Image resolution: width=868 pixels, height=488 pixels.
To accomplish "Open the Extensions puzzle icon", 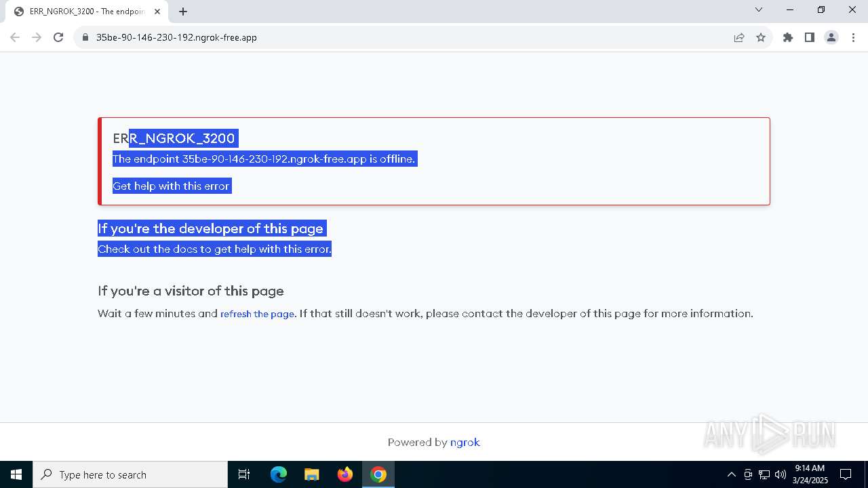I will 788,37.
